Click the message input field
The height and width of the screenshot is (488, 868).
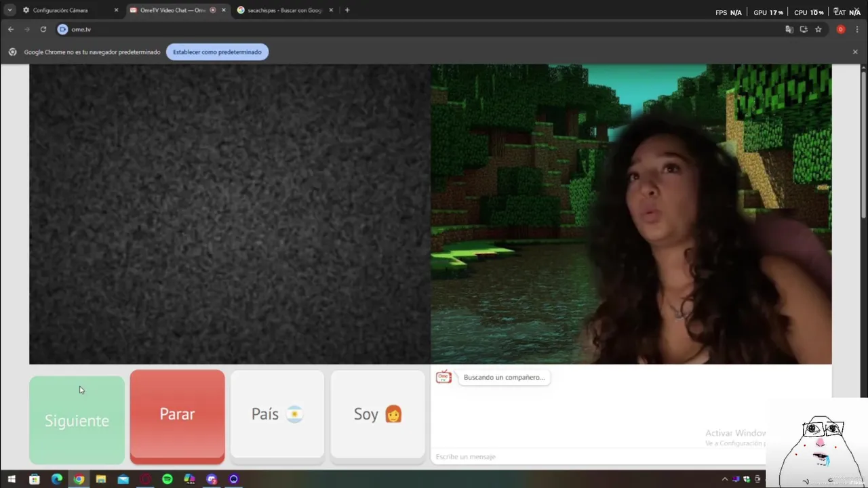pyautogui.click(x=599, y=457)
